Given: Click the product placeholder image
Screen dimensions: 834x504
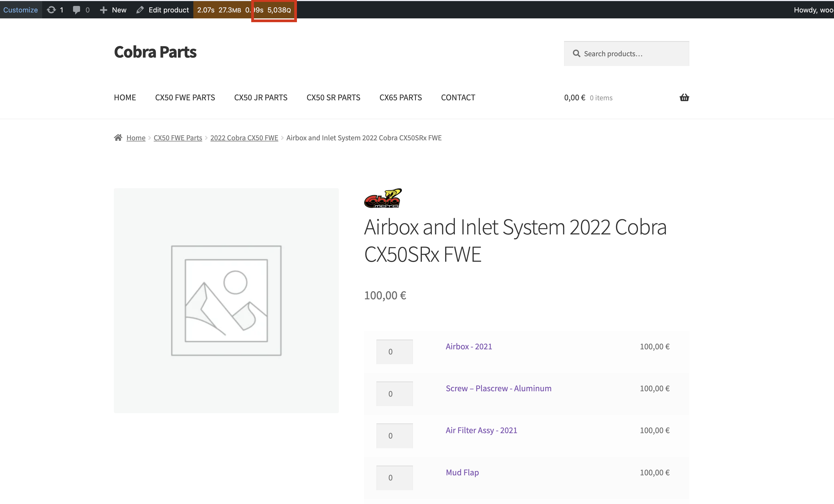Looking at the screenshot, I should click(x=226, y=300).
